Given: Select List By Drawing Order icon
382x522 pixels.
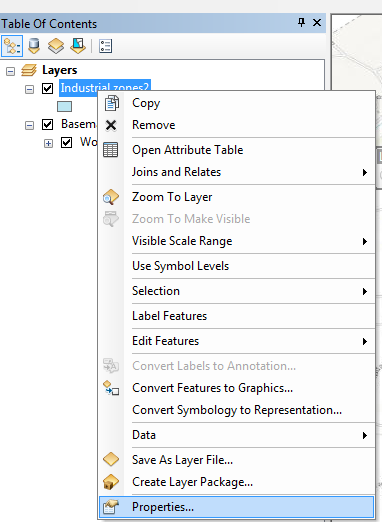Looking at the screenshot, I should click(x=12, y=46).
